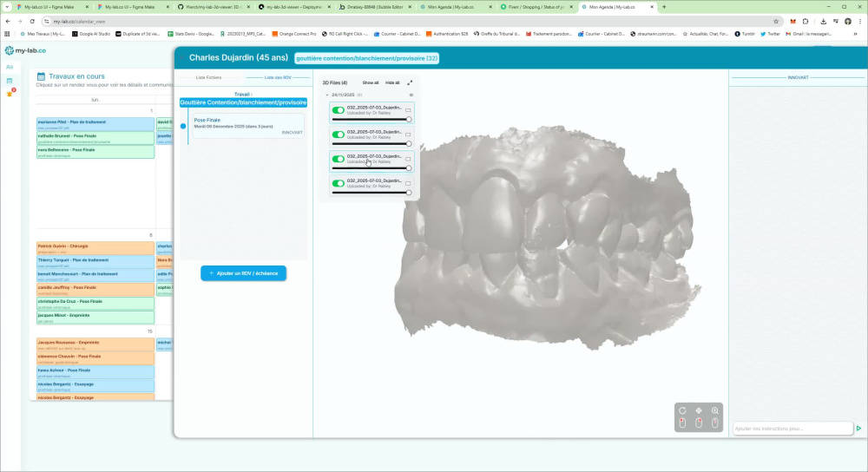Open the browser tab search dropdown arrow
868x472 pixels.
(7, 7)
